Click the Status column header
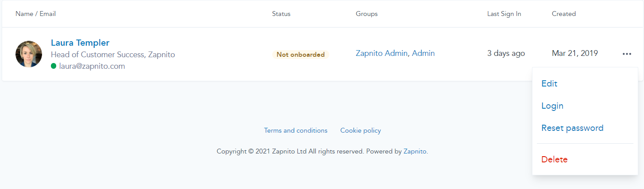644x189 pixels. pyautogui.click(x=281, y=14)
